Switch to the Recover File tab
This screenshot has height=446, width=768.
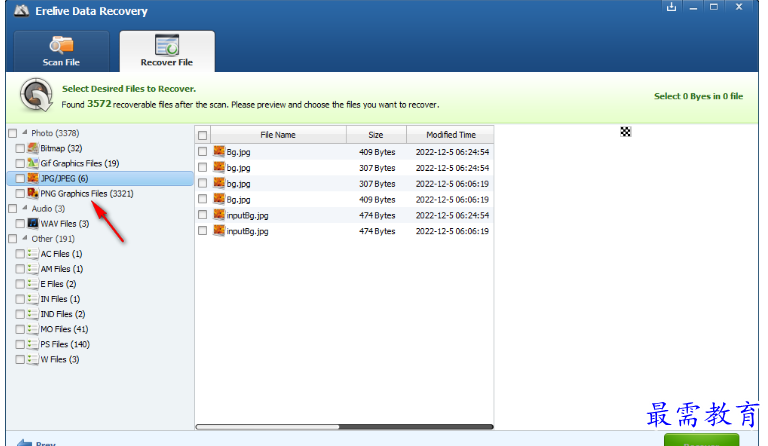pyautogui.click(x=167, y=51)
